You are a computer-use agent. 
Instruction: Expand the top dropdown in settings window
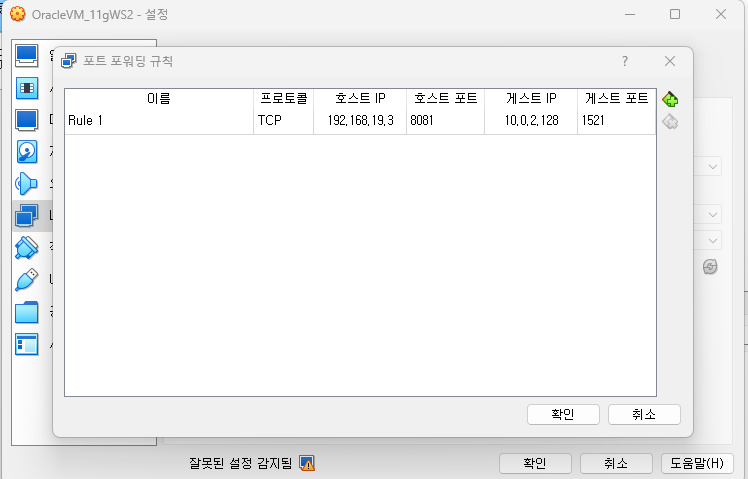point(713,167)
